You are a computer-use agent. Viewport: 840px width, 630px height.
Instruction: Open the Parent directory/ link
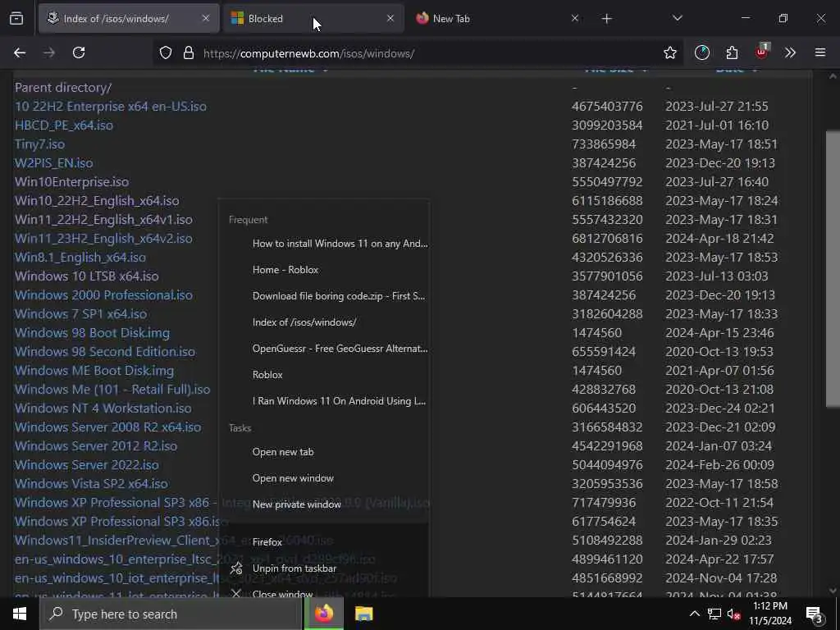(x=63, y=87)
